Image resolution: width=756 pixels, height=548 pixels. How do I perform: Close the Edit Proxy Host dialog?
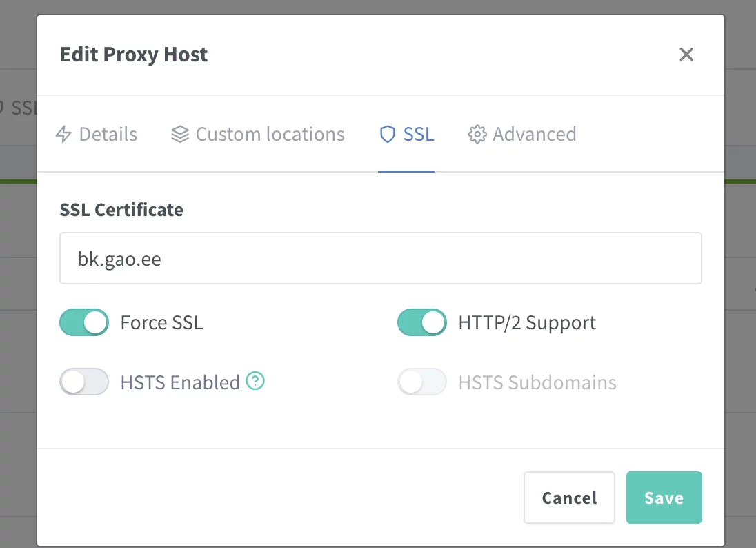point(686,55)
